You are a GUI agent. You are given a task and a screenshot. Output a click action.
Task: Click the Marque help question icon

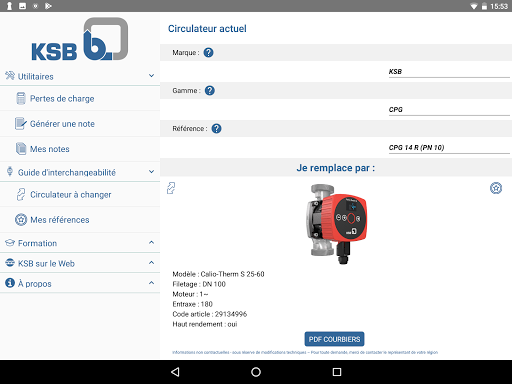tap(208, 53)
